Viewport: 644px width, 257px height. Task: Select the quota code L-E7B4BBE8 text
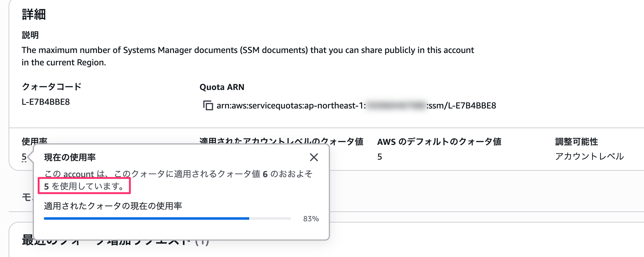46,102
